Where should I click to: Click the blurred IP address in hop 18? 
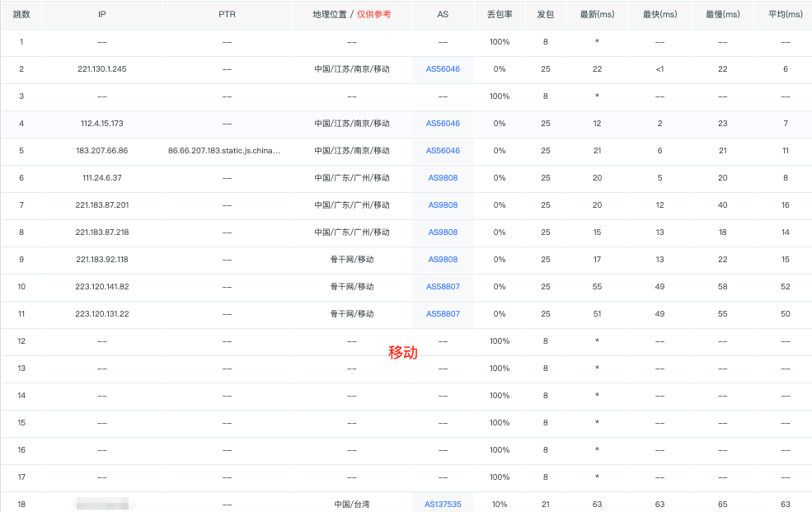click(x=101, y=504)
